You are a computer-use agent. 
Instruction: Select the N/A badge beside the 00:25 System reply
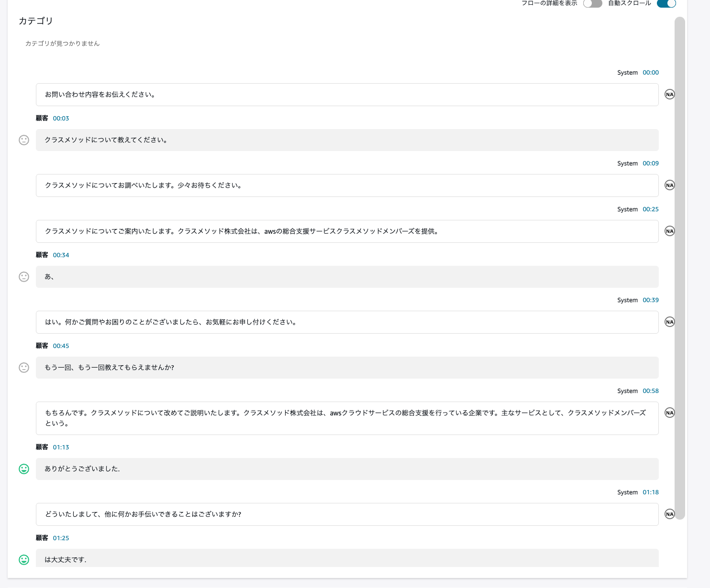click(669, 231)
